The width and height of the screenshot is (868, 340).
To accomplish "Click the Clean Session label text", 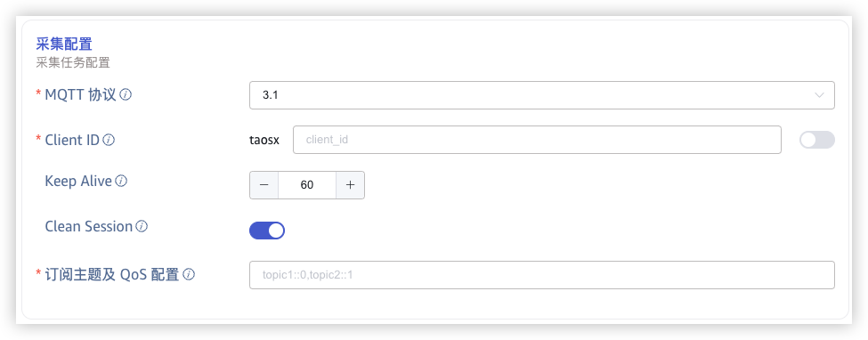I will click(x=88, y=226).
